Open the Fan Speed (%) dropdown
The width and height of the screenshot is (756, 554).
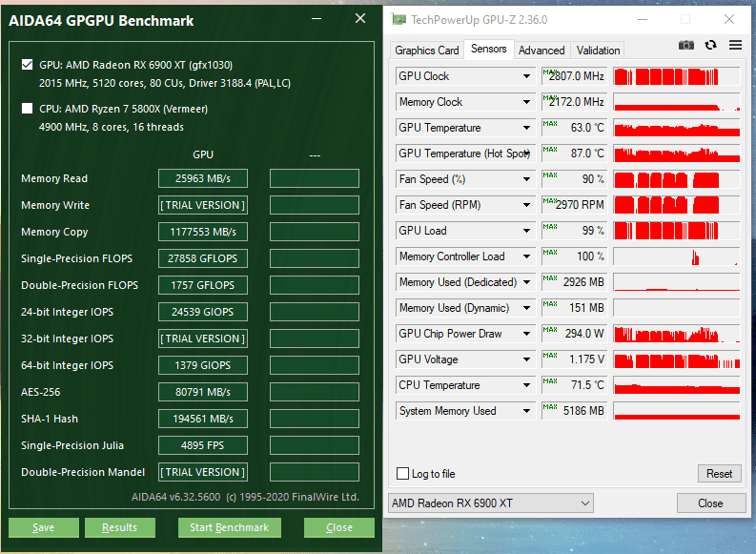click(x=526, y=179)
